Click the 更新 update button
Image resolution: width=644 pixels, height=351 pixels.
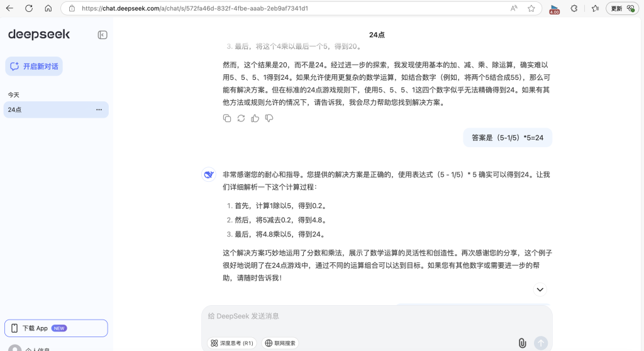pos(622,8)
